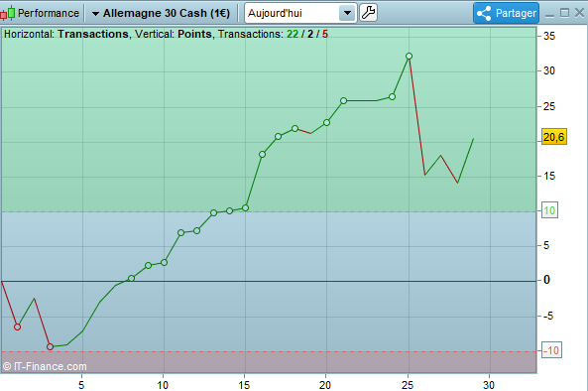
Task: Click the peak data point at transaction 25
Action: coord(409,57)
